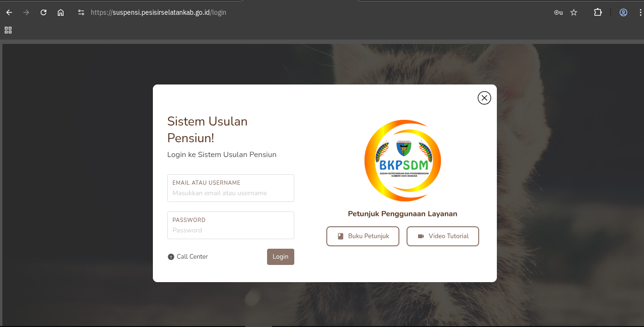Open site information icon in address bar
644x327 pixels.
pyautogui.click(x=81, y=12)
